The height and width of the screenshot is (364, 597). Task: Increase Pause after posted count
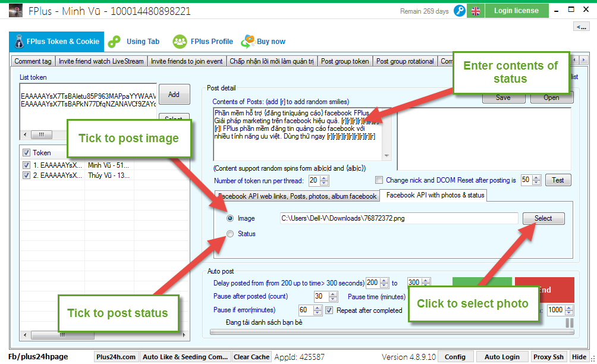pyautogui.click(x=333, y=294)
